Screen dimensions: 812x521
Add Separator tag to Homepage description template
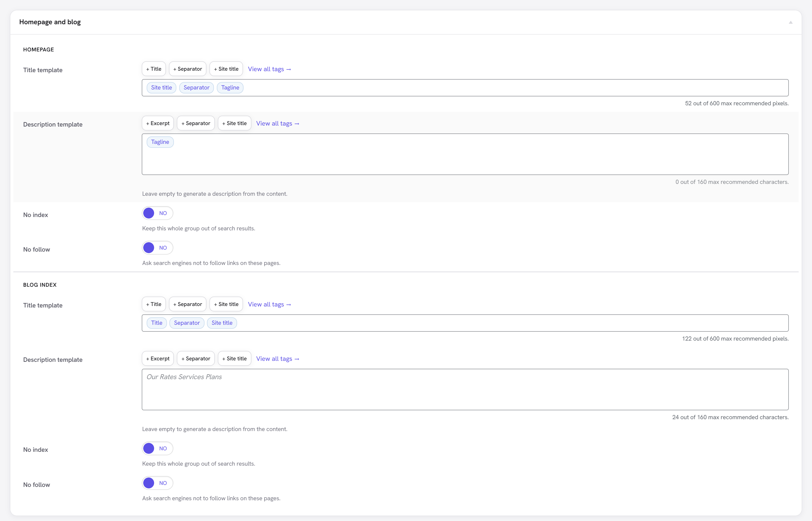click(196, 123)
